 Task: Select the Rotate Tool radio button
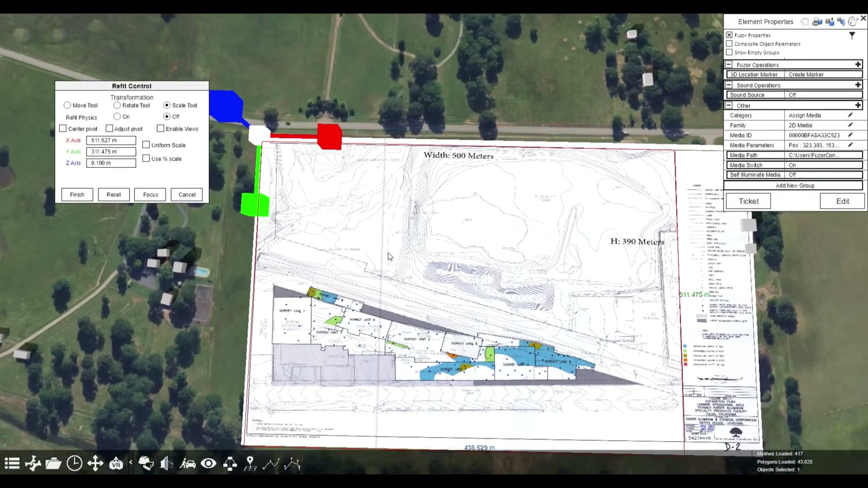pos(117,105)
